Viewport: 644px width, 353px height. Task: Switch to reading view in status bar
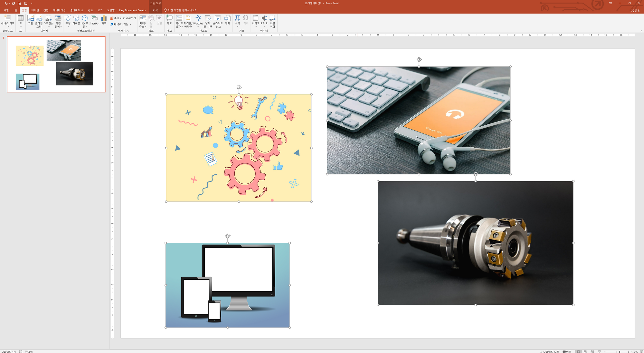592,352
